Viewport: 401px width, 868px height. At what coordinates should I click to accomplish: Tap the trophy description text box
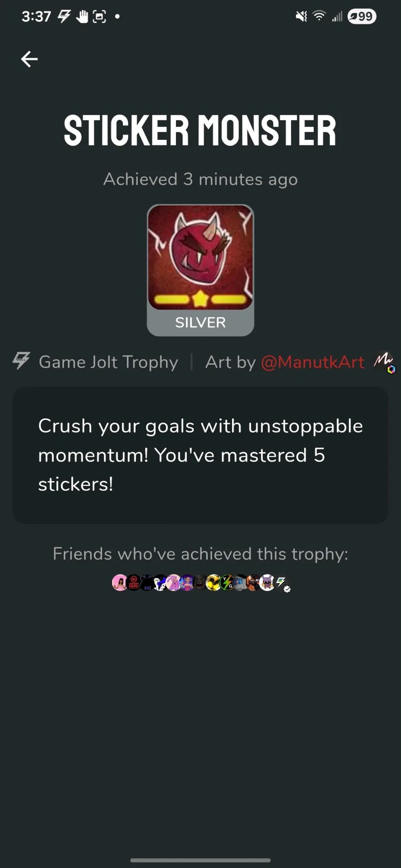(200, 455)
